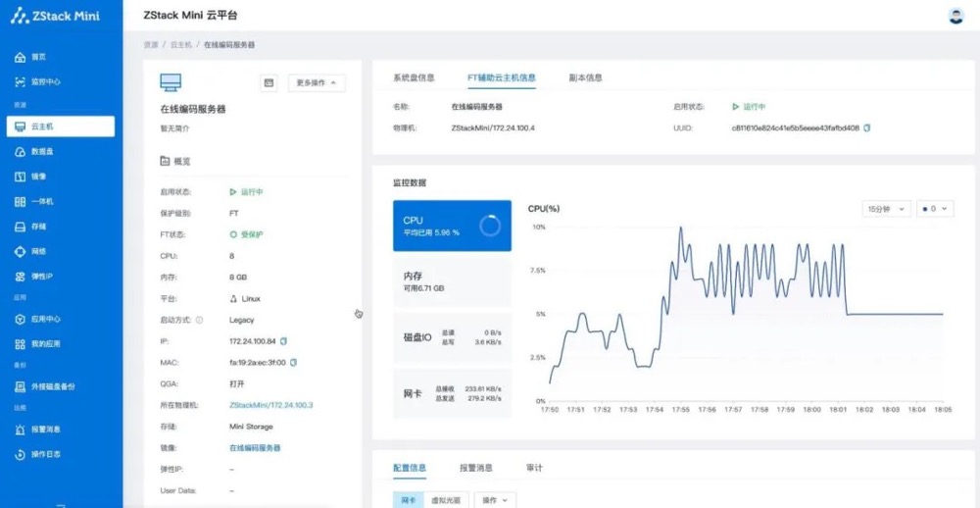
Task: Click the 17:55 label on CPU chart
Action: click(681, 409)
